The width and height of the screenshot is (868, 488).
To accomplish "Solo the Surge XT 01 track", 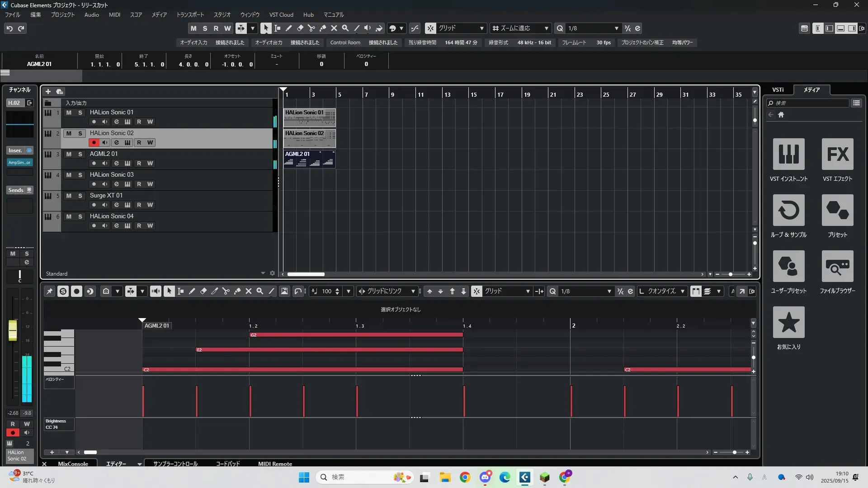I will coord(80,196).
